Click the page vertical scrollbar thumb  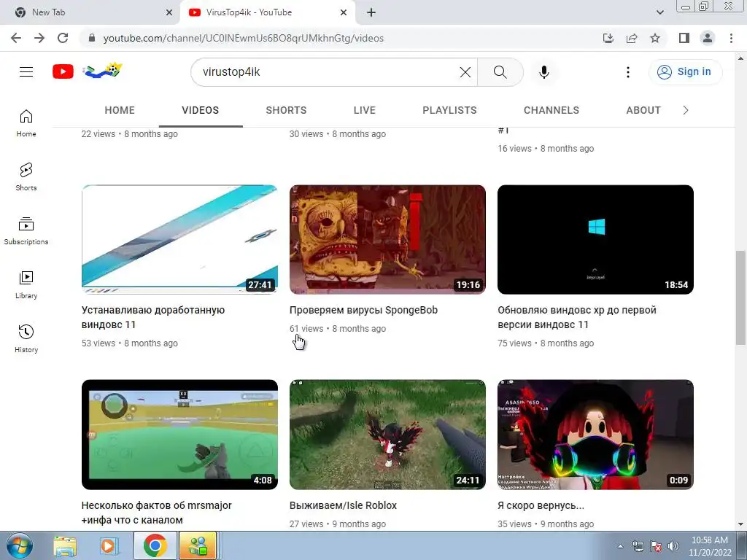740,297
